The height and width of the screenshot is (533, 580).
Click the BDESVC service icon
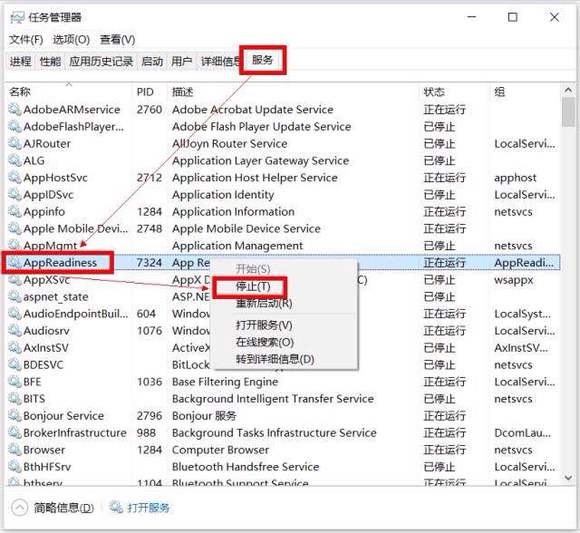click(x=15, y=365)
